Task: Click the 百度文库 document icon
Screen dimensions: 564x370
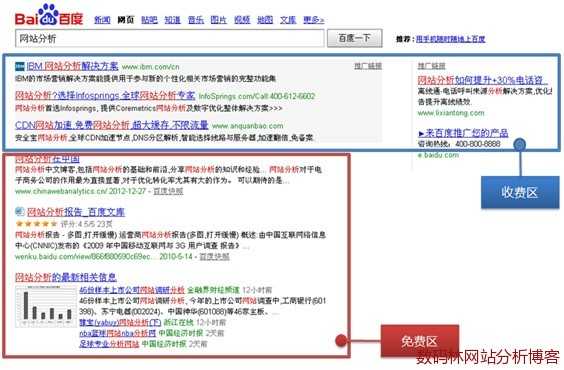Action: tap(20, 212)
